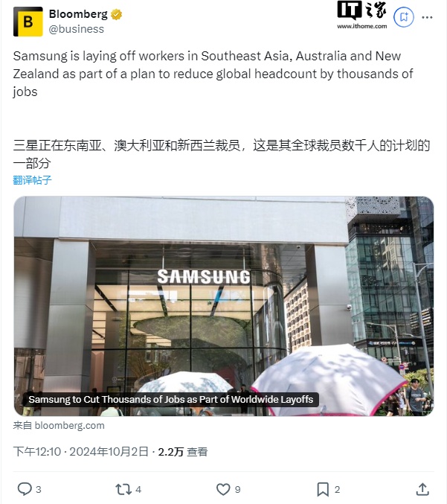Click the English tweet text about Samsung
Image resolution: width=447 pixels, height=504 pixels.
[x=213, y=74]
